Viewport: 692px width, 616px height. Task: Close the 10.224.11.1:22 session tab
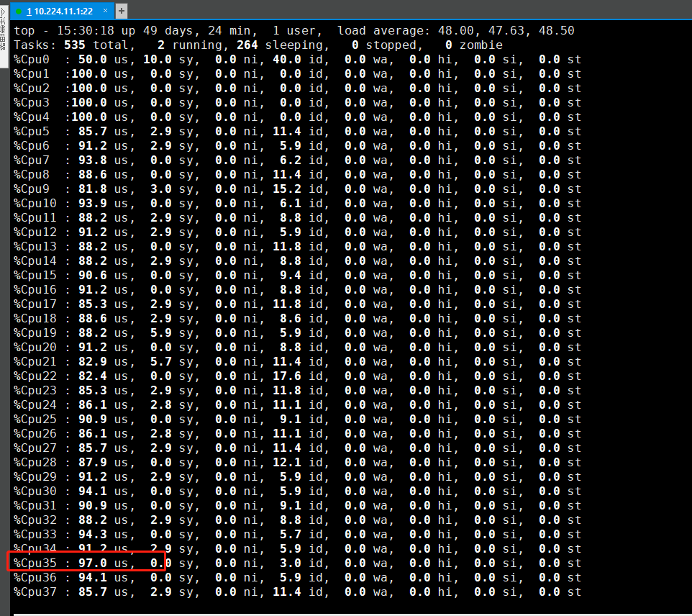[105, 11]
